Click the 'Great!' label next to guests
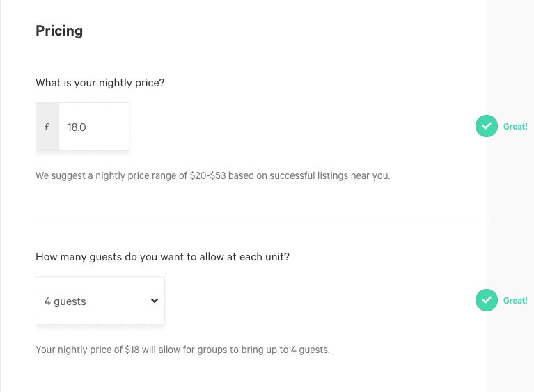Image resolution: width=534 pixels, height=392 pixels. click(x=515, y=300)
